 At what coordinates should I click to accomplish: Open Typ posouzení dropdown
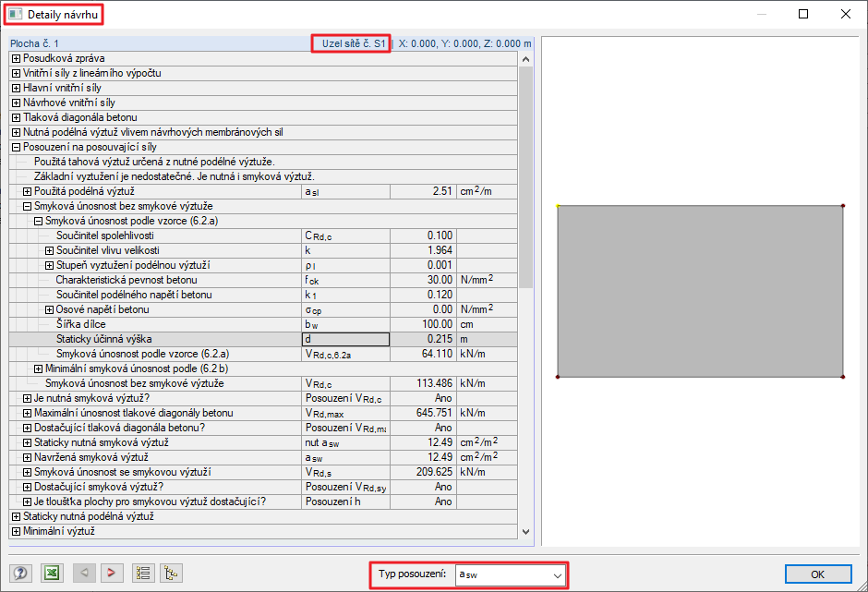tap(510, 575)
